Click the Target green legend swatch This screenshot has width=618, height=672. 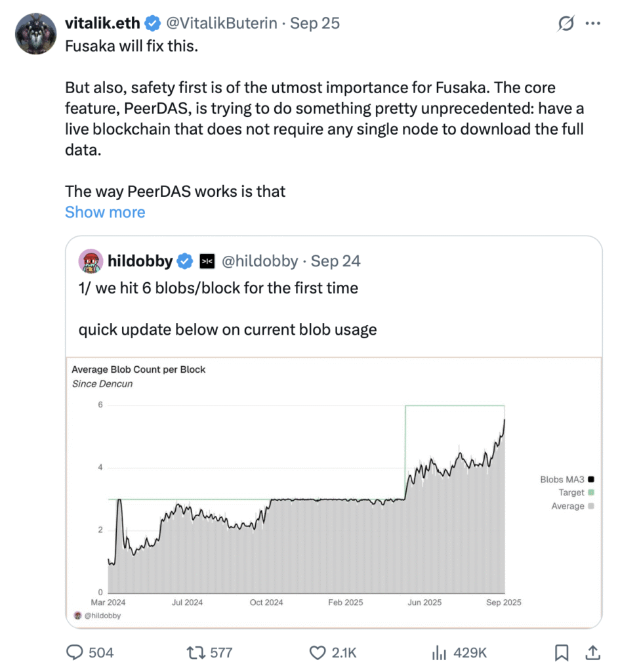pos(591,492)
